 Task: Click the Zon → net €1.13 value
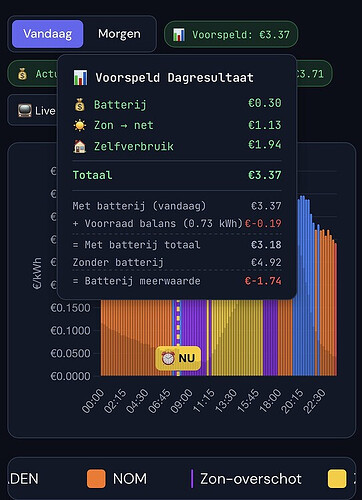pos(265,125)
